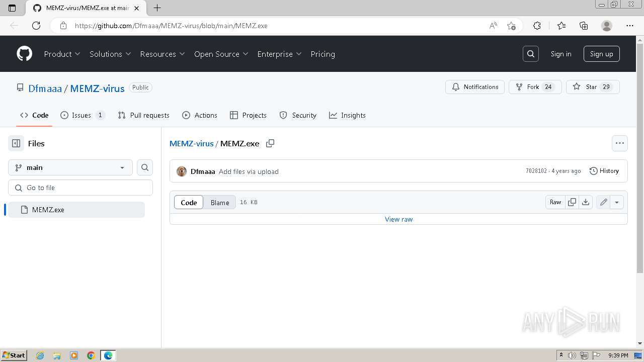Star the MEMZ-virus repository
Viewport: 644px width, 362px height.
593,87
